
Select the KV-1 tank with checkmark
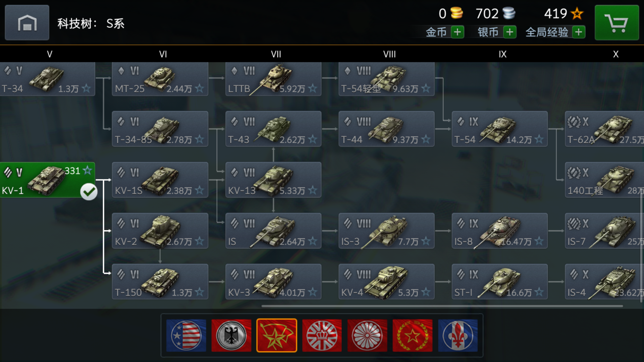click(x=47, y=180)
